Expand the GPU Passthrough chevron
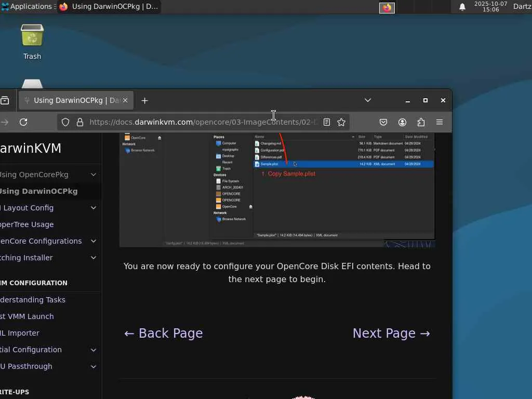 94,366
